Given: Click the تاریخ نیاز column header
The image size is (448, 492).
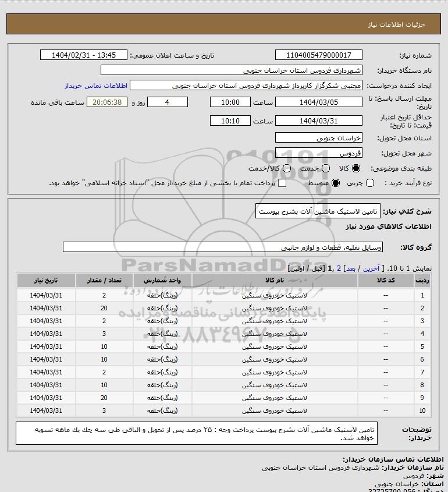Looking at the screenshot, I should tap(46, 280).
